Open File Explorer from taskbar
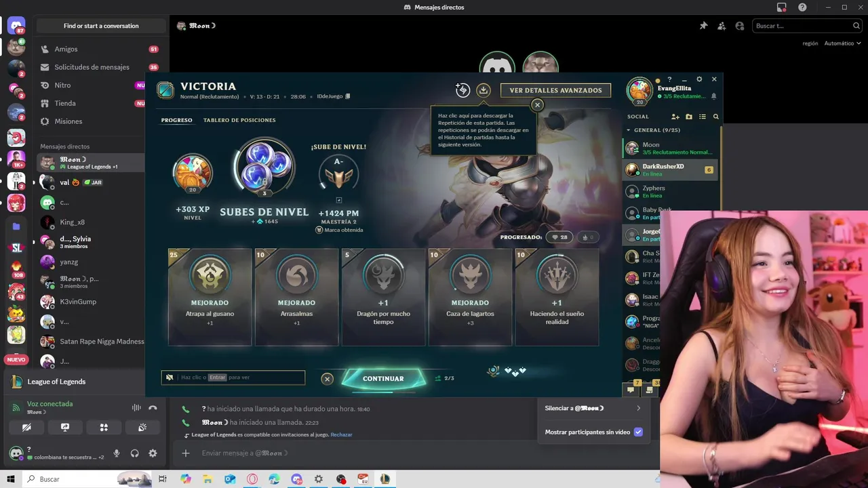Viewport: 868px width, 488px height. point(208,479)
